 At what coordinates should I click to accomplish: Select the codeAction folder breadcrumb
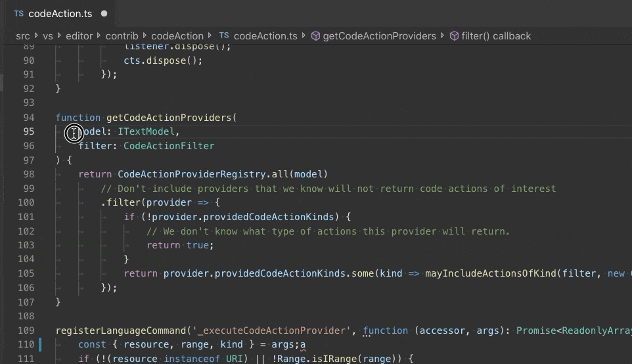177,36
